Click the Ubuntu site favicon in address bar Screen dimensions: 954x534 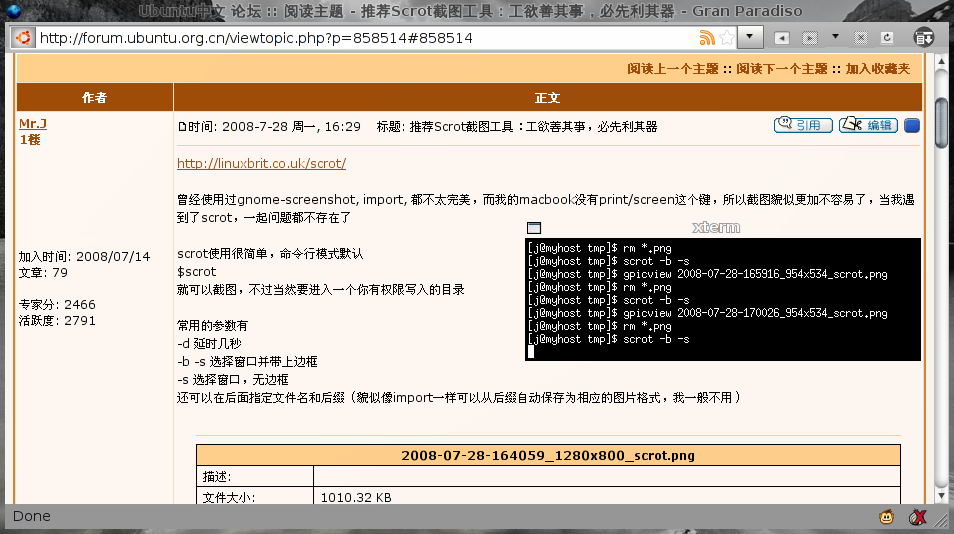click(x=23, y=38)
